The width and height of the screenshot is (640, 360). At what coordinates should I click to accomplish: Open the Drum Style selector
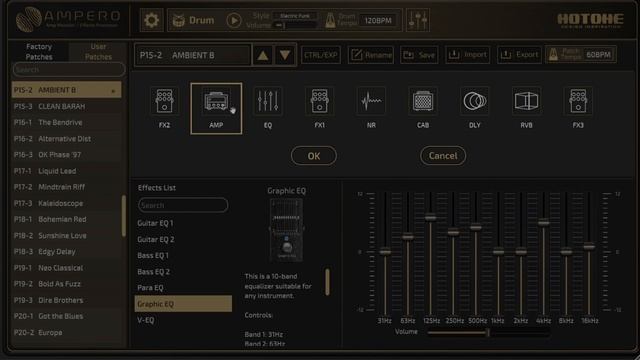click(x=295, y=16)
